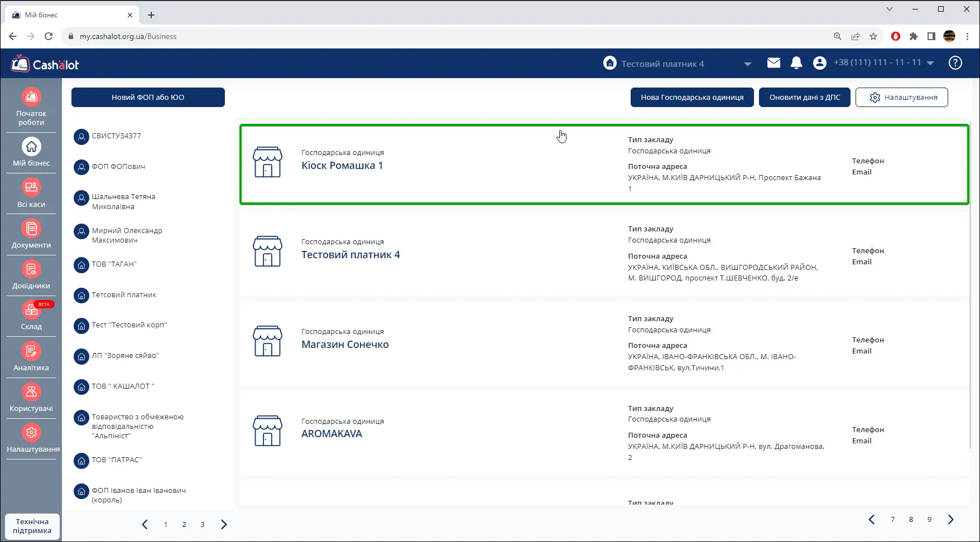Click Технічна підтримка button
This screenshot has width=980, height=542.
coord(32,526)
